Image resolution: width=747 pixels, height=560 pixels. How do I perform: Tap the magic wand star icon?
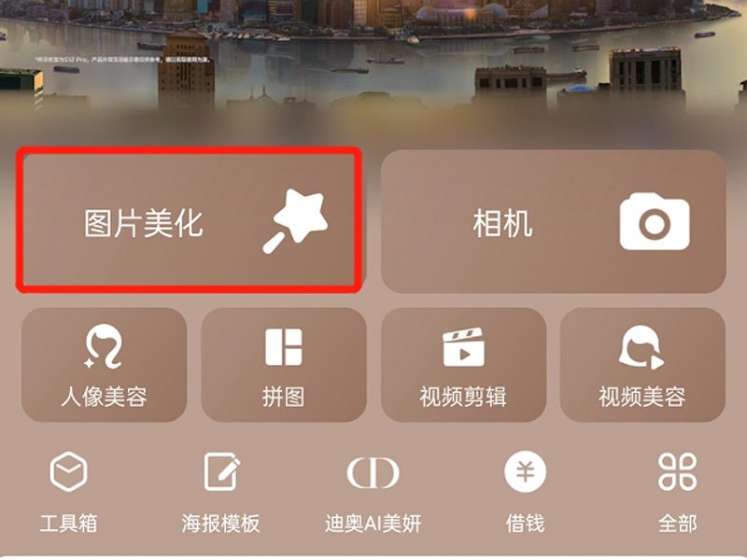[x=295, y=221]
